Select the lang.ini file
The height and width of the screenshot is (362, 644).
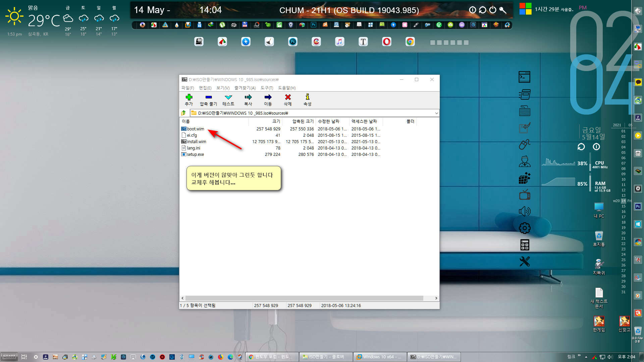193,148
